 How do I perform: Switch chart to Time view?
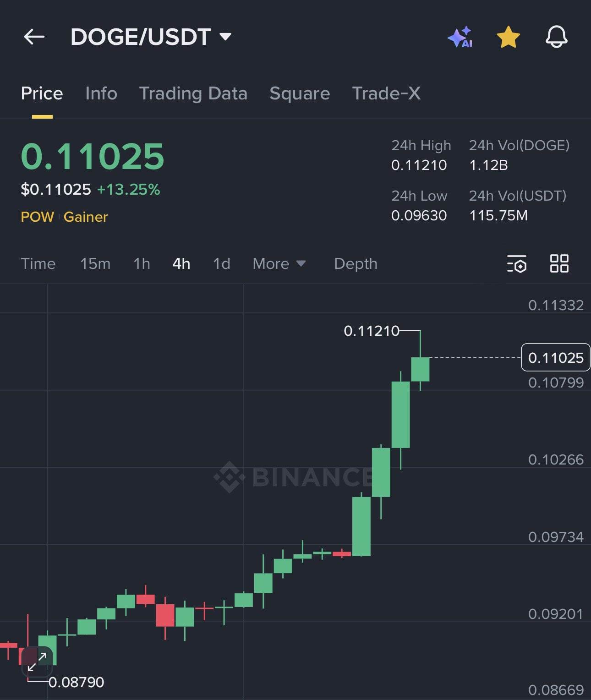click(38, 264)
